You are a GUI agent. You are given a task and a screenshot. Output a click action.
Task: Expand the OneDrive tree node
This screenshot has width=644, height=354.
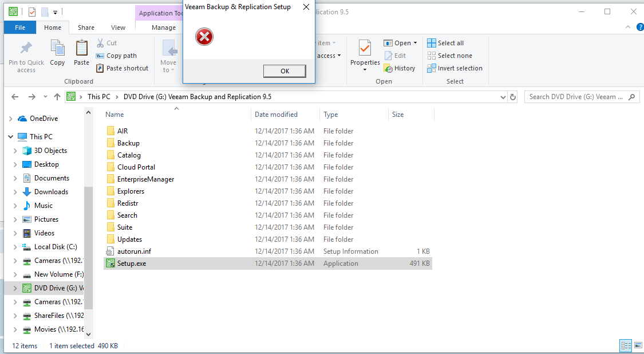click(11, 119)
